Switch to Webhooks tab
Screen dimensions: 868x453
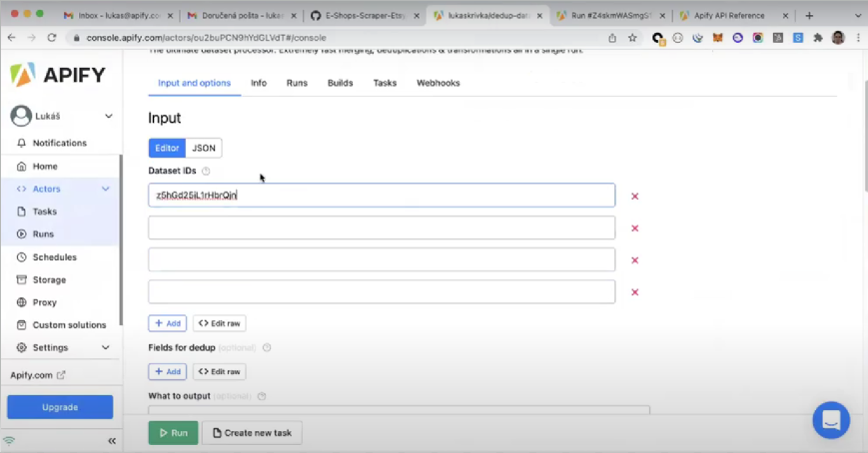coord(437,83)
